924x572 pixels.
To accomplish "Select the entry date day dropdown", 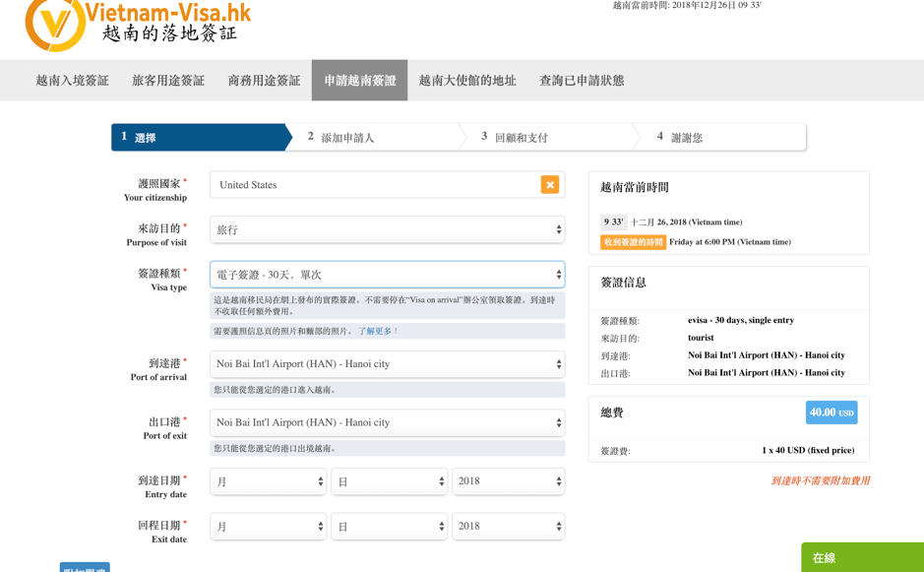I will point(389,481).
